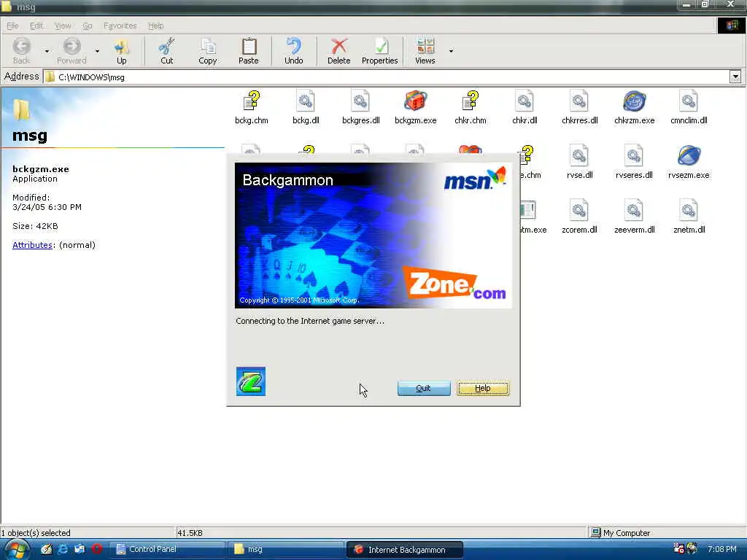Open the Favorites menu
This screenshot has width=747, height=560.
pyautogui.click(x=120, y=26)
